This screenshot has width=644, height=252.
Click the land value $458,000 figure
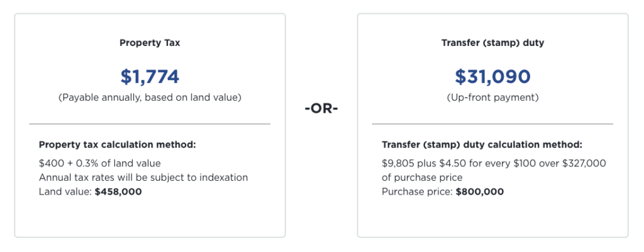118,192
